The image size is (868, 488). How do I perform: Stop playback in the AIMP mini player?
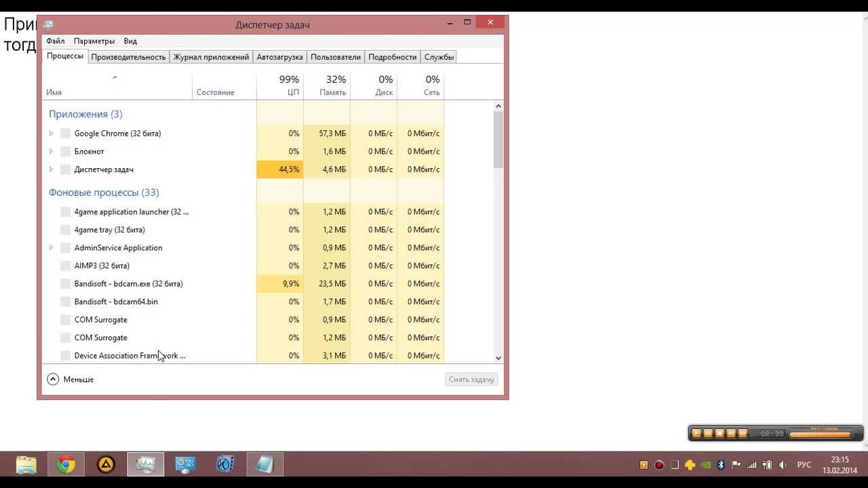point(719,433)
